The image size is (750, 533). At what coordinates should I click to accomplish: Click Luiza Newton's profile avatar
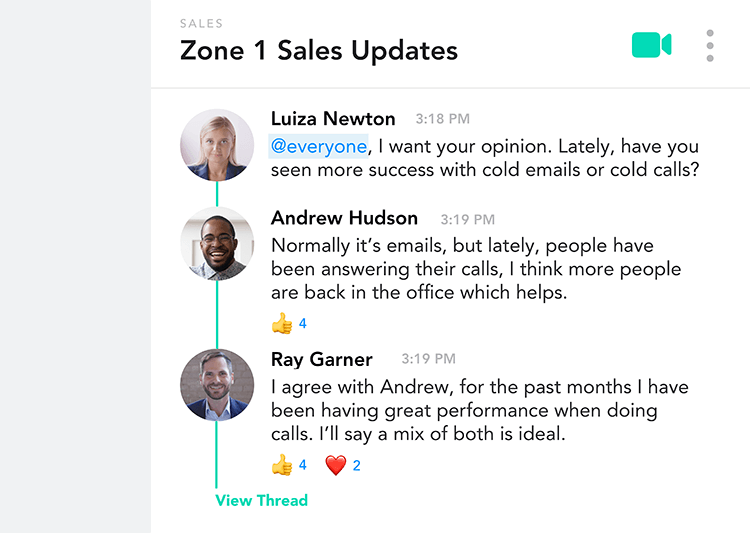pos(217,145)
